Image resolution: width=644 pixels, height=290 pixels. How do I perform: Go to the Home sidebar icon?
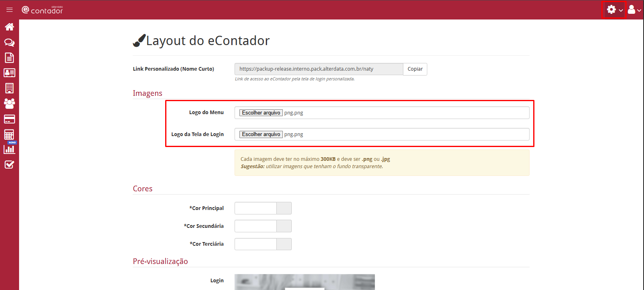click(x=9, y=27)
